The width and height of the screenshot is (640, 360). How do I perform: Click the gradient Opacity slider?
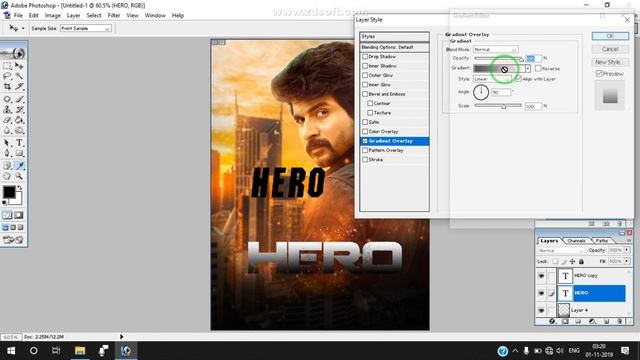click(499, 59)
